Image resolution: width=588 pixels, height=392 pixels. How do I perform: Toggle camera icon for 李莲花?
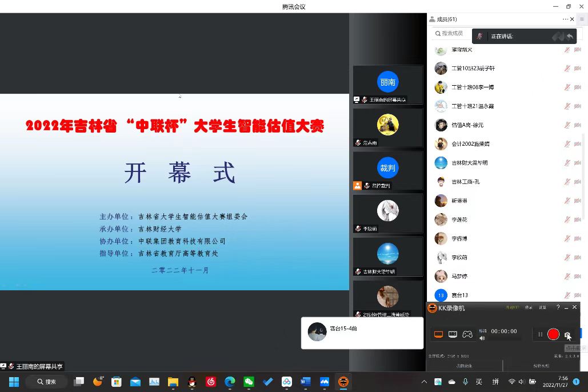point(577,219)
